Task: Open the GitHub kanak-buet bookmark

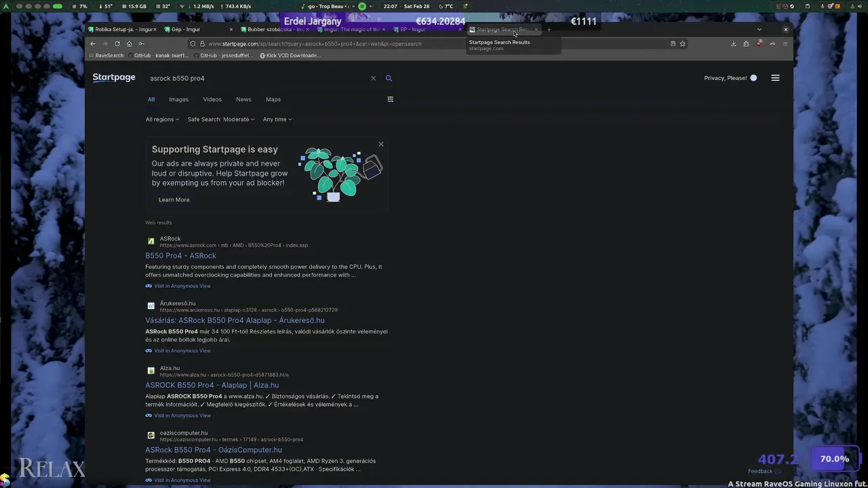Action: 157,56
